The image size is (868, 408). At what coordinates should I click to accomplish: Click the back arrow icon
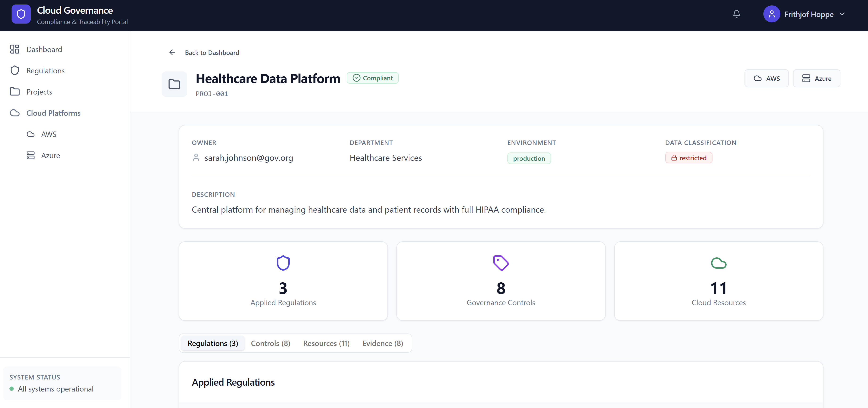pos(172,52)
